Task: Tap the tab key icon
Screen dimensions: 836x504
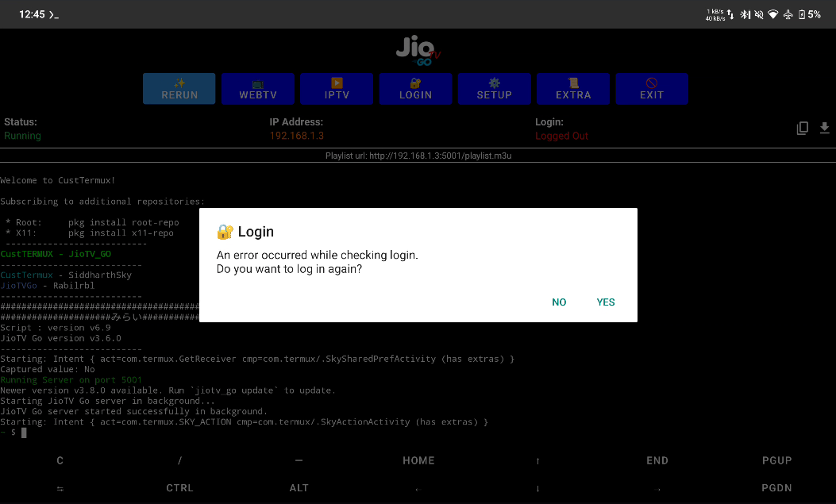Action: (x=60, y=488)
